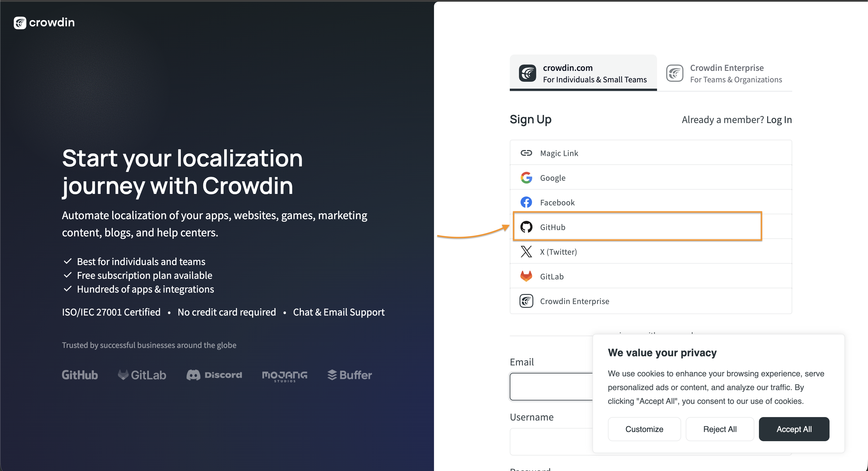Click the X (Twitter) logo icon
Screen dimensions: 868x471
[x=526, y=252]
